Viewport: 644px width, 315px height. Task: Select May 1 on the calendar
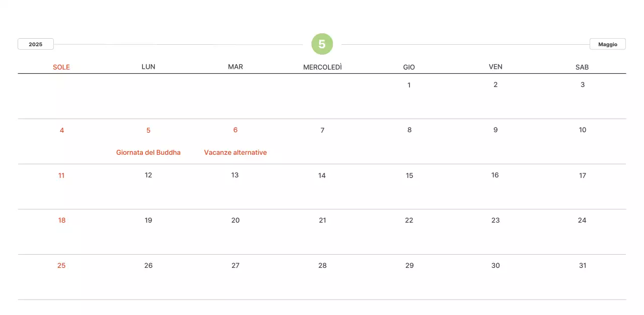[409, 85]
